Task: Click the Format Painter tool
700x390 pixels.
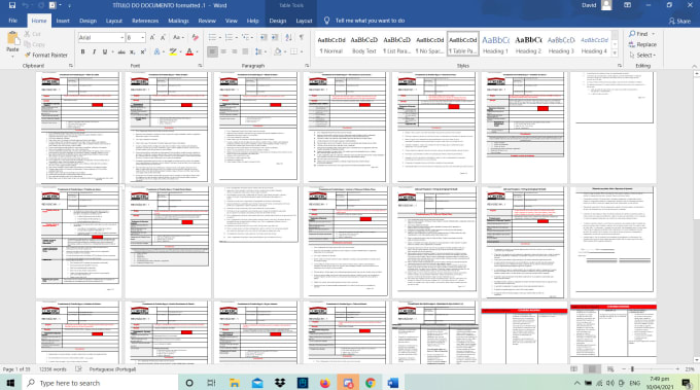Action: [x=46, y=55]
